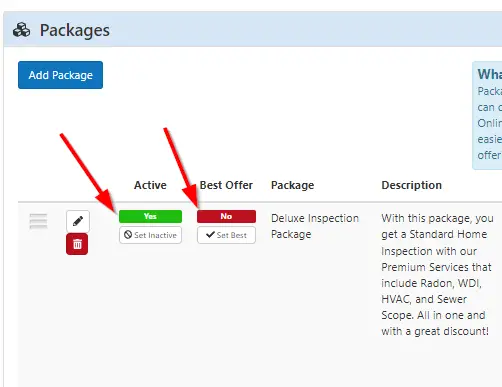Viewport: 502px width, 387px height.
Task: Click the Add Package button
Action: [x=60, y=75]
